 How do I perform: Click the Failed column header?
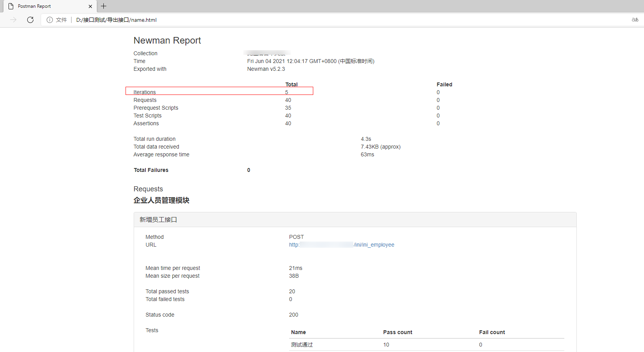(x=445, y=84)
